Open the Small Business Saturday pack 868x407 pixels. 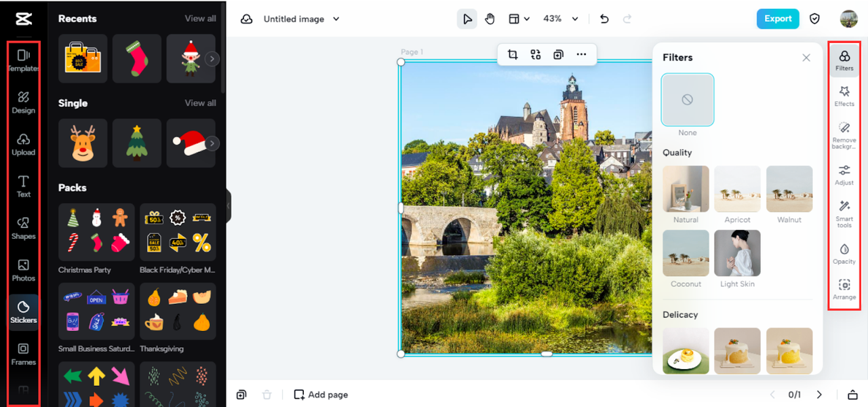click(96, 311)
